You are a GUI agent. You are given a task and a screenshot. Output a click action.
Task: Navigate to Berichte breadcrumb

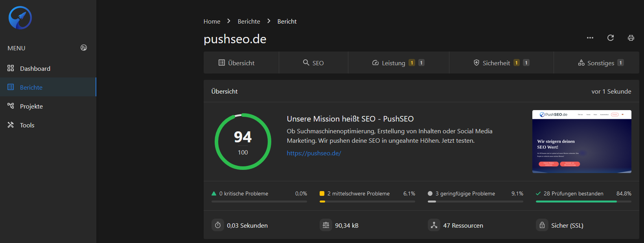click(x=249, y=22)
